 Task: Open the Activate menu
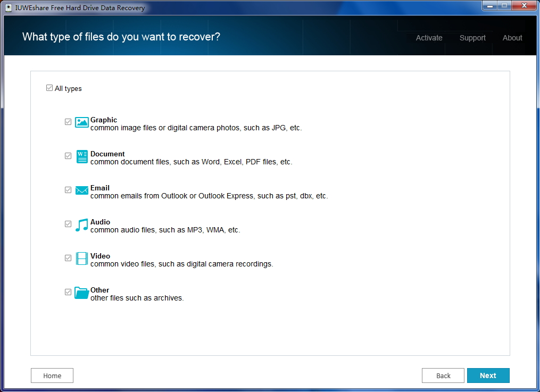(429, 38)
